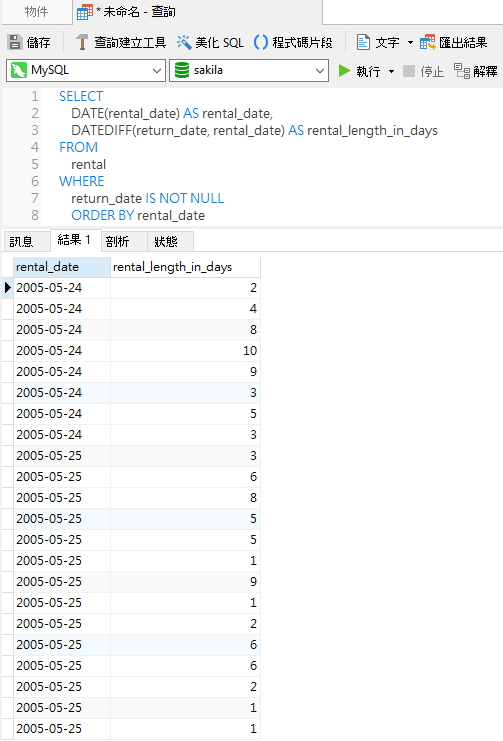Click the 儲存 button label

pyautogui.click(x=38, y=43)
